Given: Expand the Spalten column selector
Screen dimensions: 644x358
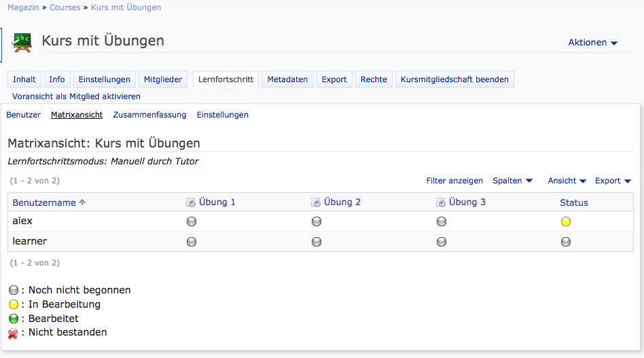Looking at the screenshot, I should [x=512, y=181].
